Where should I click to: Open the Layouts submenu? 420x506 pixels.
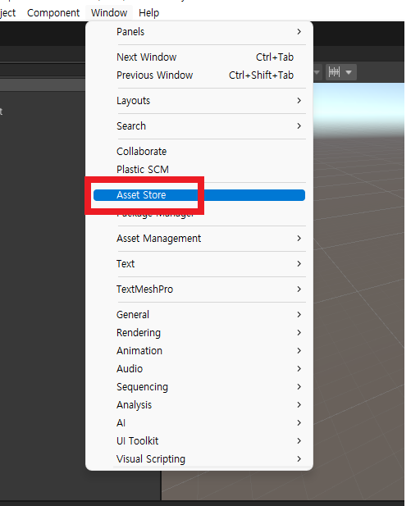199,101
